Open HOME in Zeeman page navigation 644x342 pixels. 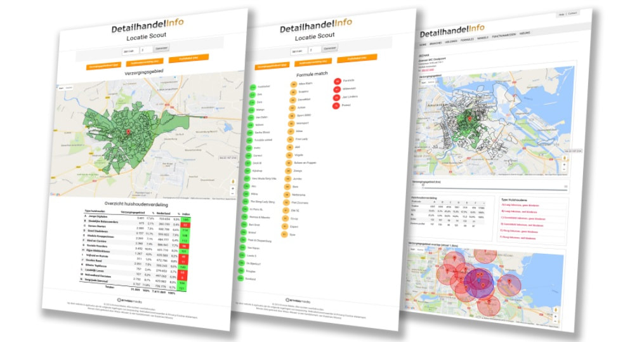tap(423, 44)
